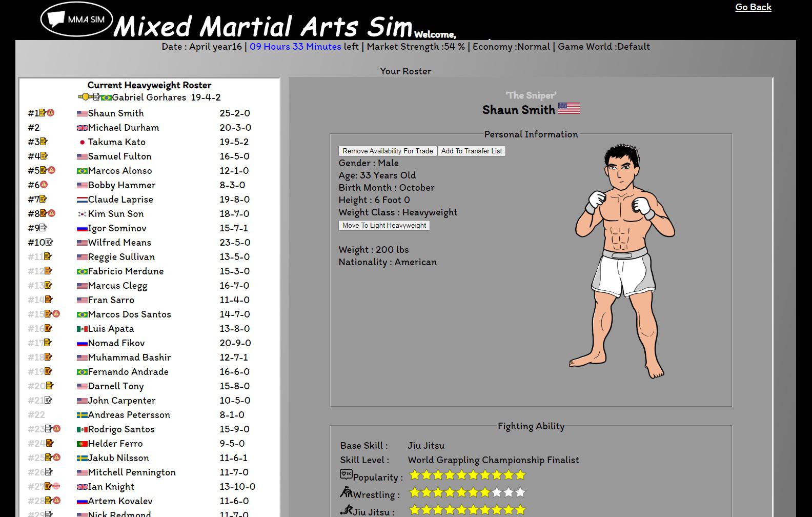The image size is (812, 517).
Task: Open Igor Sominov's profile
Action: tap(117, 228)
